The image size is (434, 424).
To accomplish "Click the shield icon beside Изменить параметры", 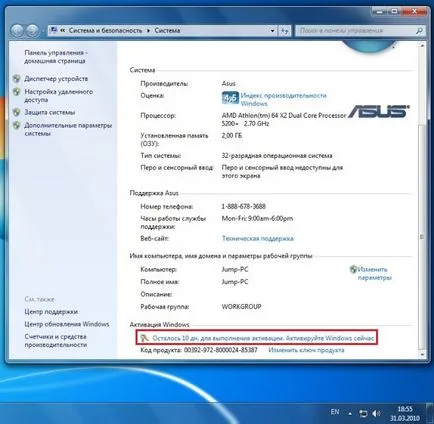I will [x=353, y=269].
